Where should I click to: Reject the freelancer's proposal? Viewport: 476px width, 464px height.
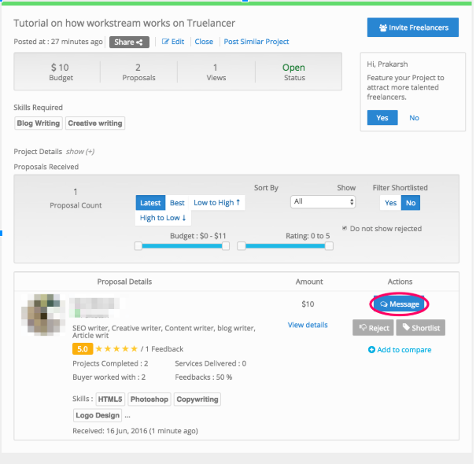[x=375, y=329]
